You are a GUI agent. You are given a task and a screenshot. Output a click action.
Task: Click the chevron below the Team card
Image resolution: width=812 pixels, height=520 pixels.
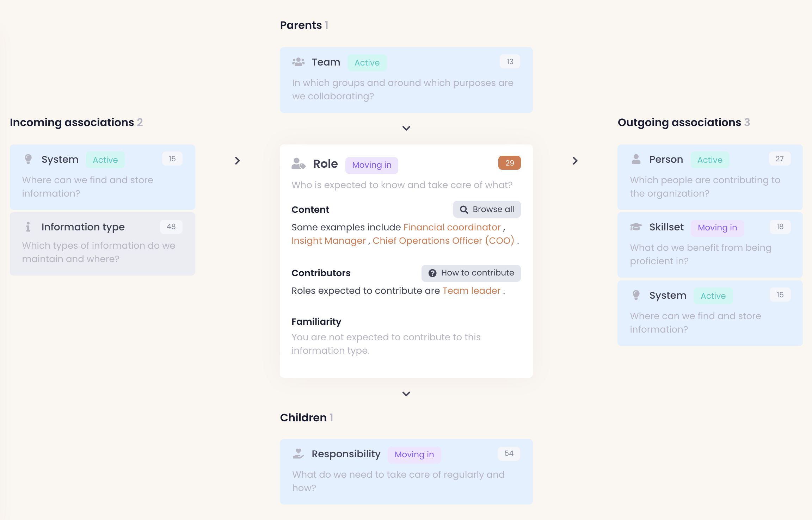(406, 128)
